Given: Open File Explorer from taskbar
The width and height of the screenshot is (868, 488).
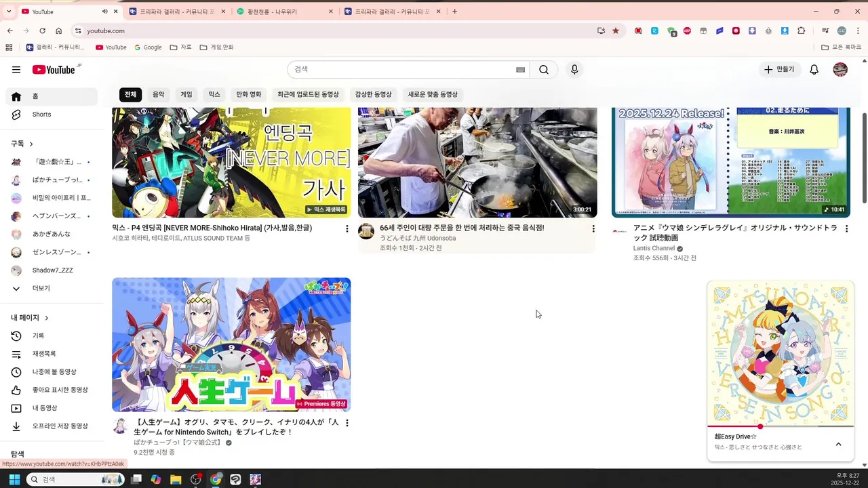Looking at the screenshot, I should coord(176,479).
